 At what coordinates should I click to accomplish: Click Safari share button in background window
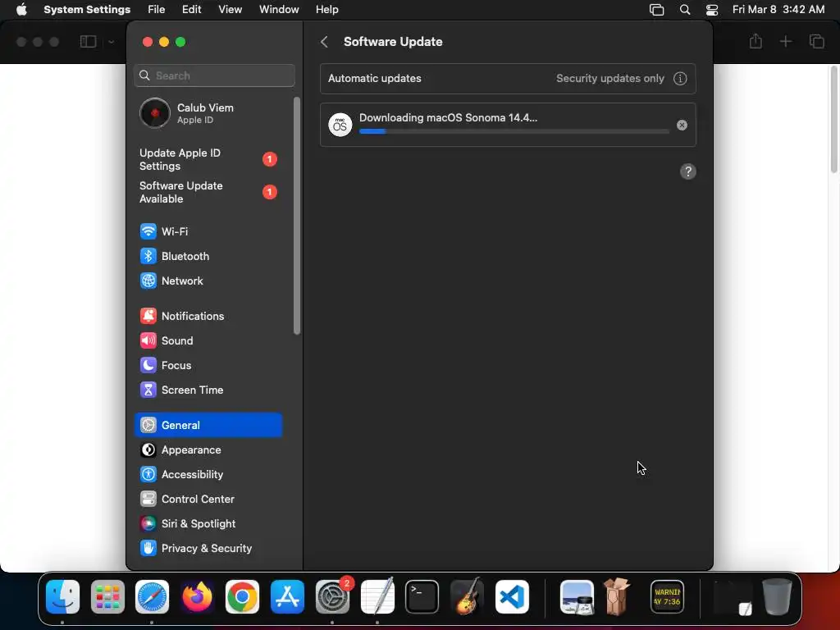coord(756,41)
